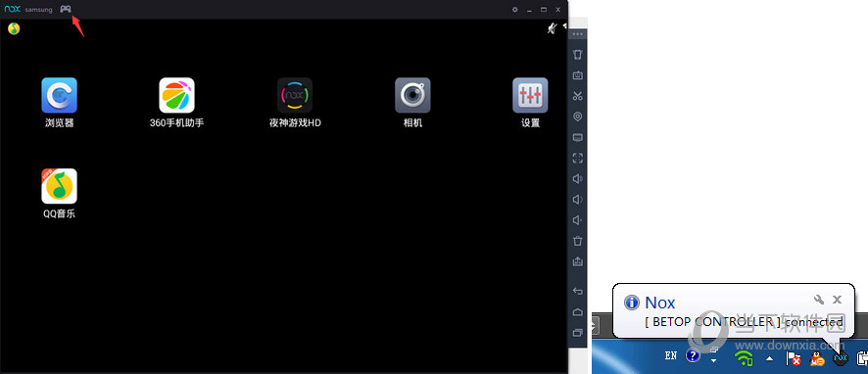Open Nox system settings gear in title bar

514,10
